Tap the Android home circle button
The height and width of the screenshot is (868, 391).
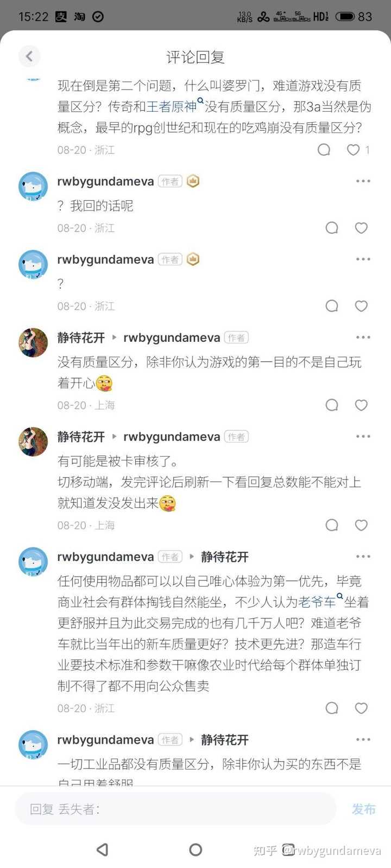(x=195, y=850)
